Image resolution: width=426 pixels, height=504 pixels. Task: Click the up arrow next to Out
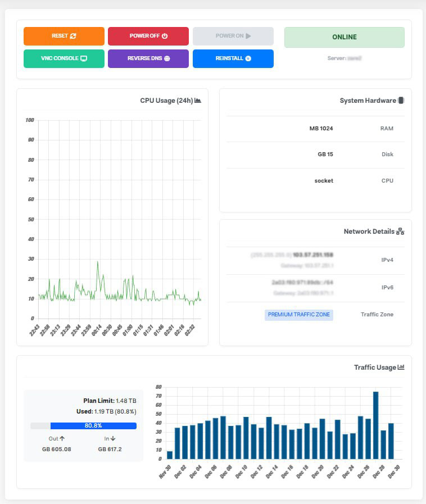pyautogui.click(x=62, y=438)
